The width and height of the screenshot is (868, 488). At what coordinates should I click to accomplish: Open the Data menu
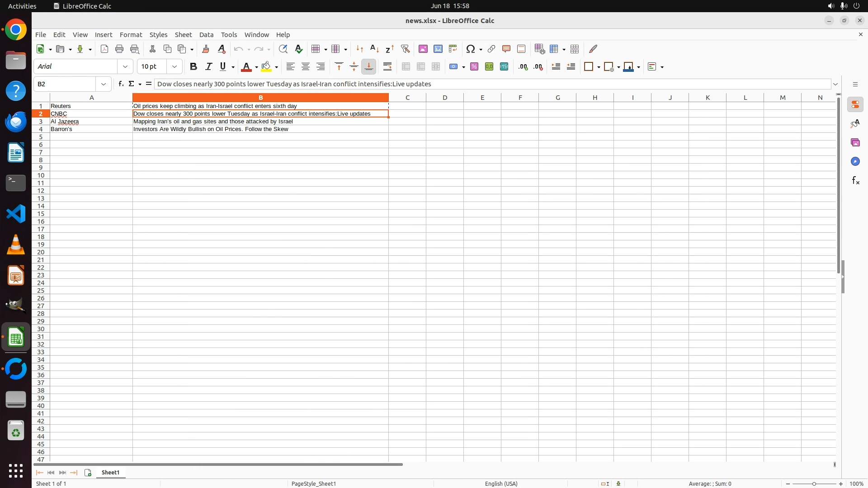coord(206,34)
